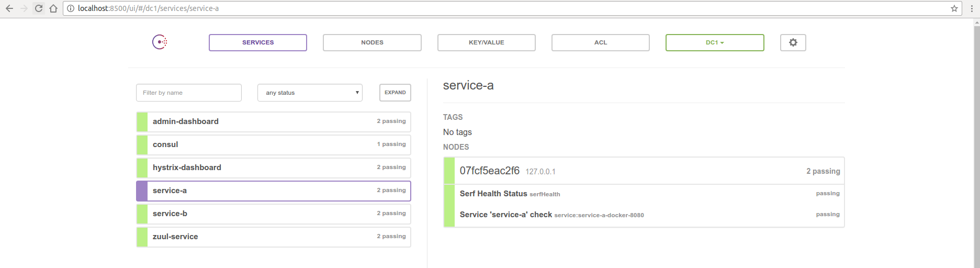980x268 pixels.
Task: Click the green status bar of hystrix-dashboard
Action: click(x=142, y=167)
